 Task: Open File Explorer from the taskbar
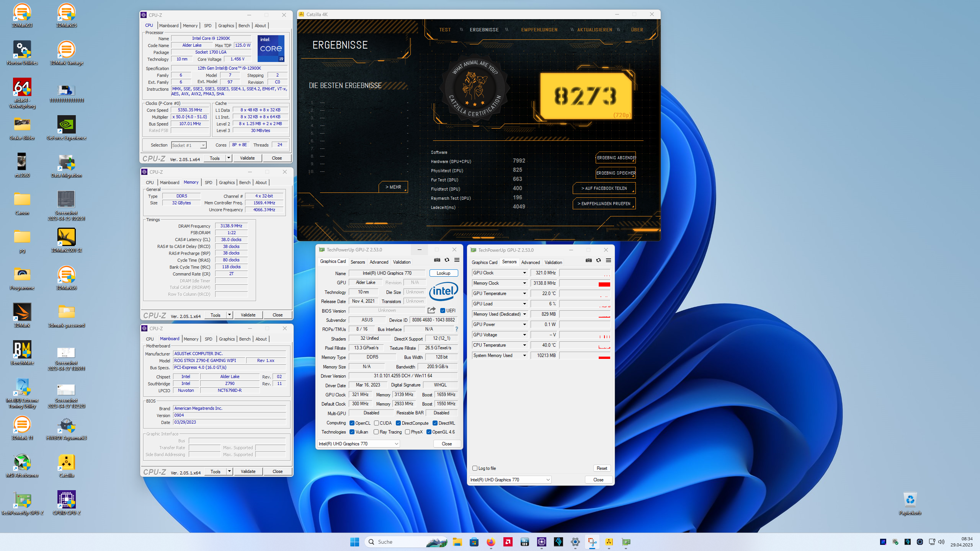pyautogui.click(x=457, y=542)
